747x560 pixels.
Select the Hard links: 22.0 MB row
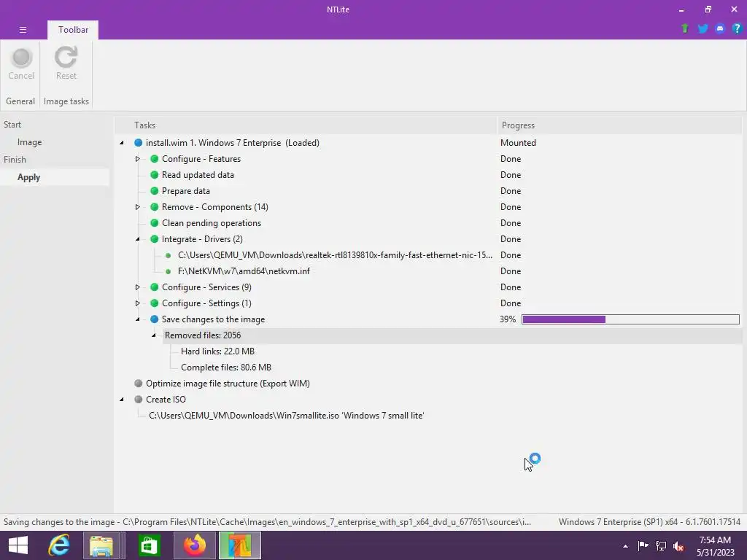pos(217,351)
